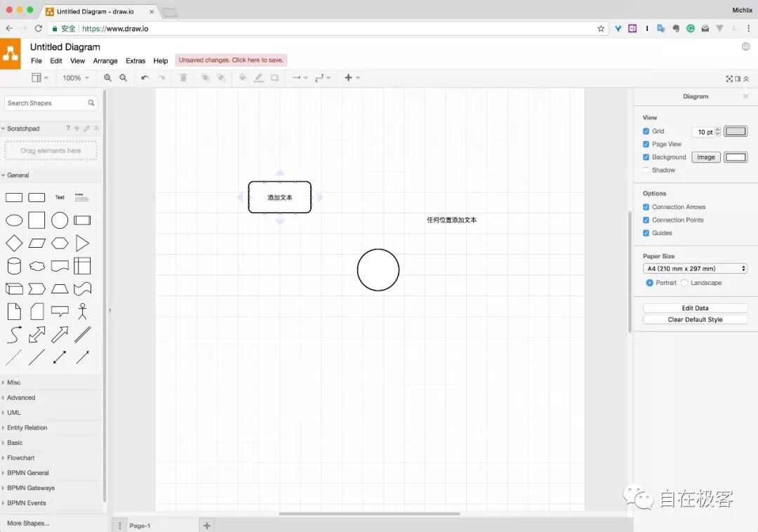
Task: Open the view layout panel dropdown
Action: coord(39,78)
